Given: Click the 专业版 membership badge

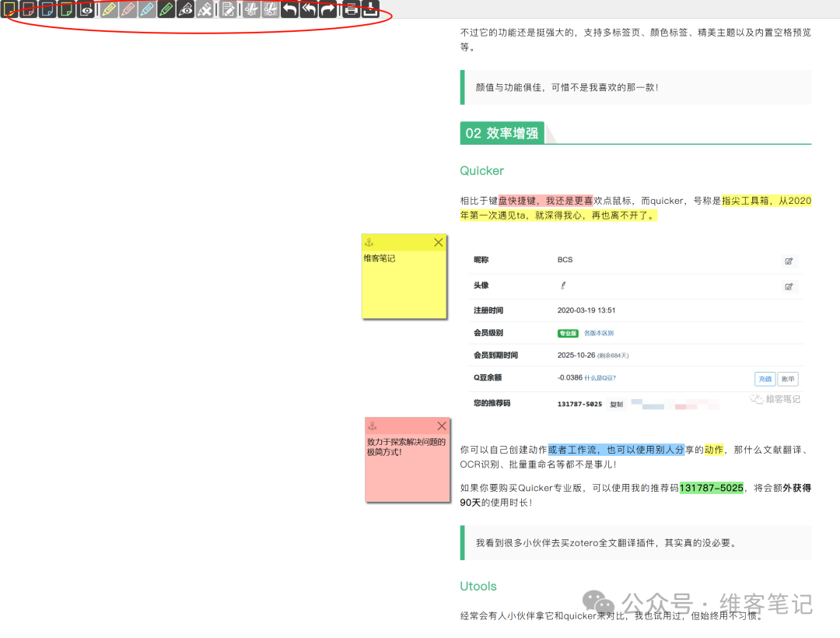Looking at the screenshot, I should pos(568,333).
